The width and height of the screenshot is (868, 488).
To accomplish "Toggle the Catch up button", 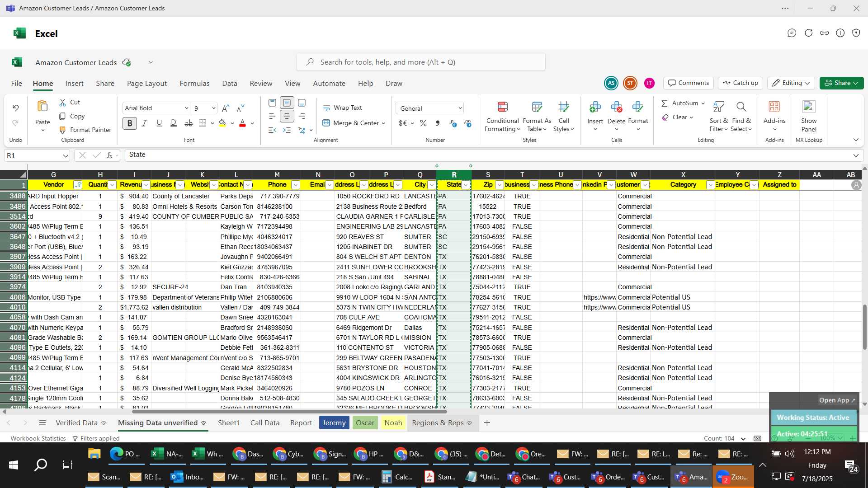I will pyautogui.click(x=740, y=83).
